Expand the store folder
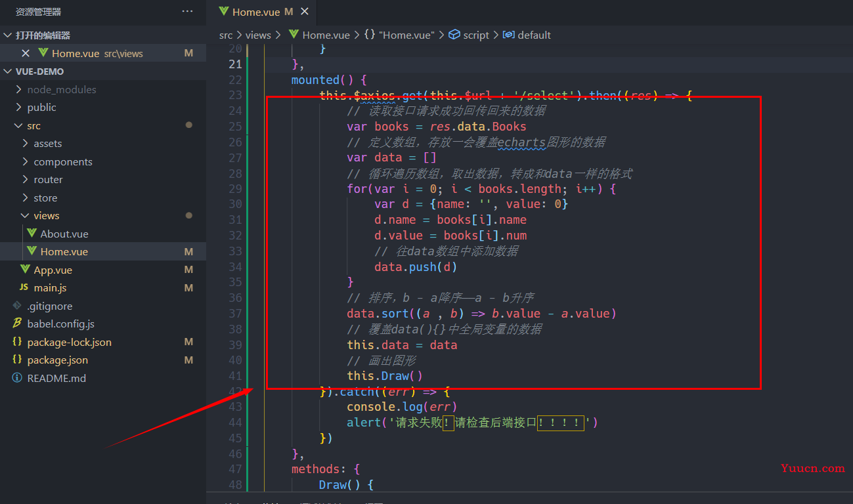Viewport: 853px width, 504px height. [25, 198]
